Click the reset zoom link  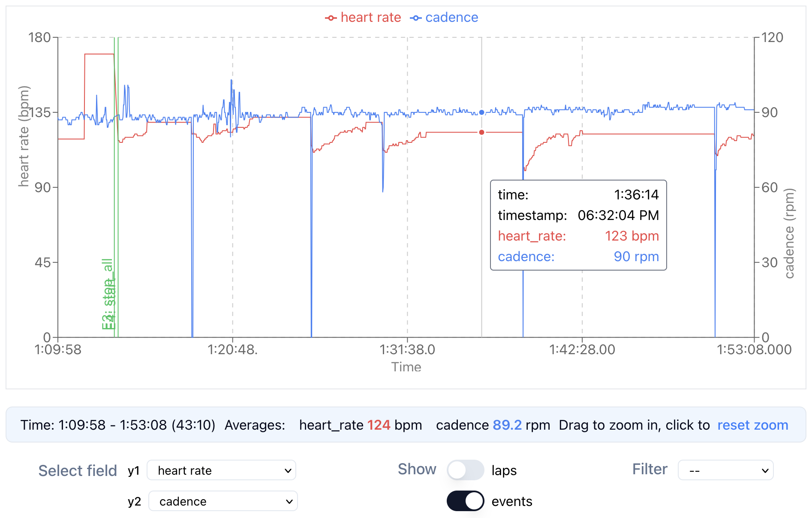(752, 425)
